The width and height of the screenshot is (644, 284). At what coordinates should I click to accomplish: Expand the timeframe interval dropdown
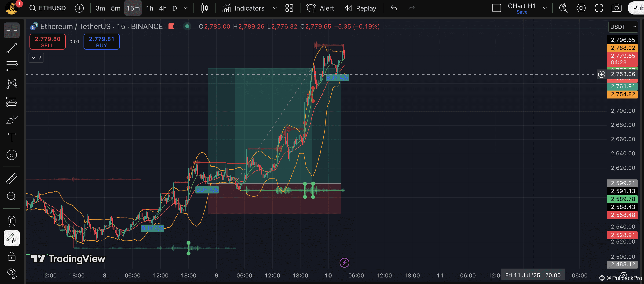point(186,8)
